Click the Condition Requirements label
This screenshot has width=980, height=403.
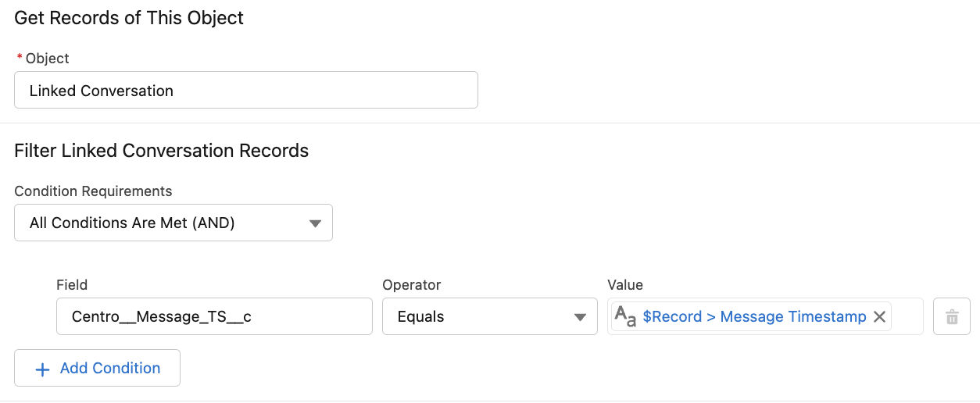93,191
